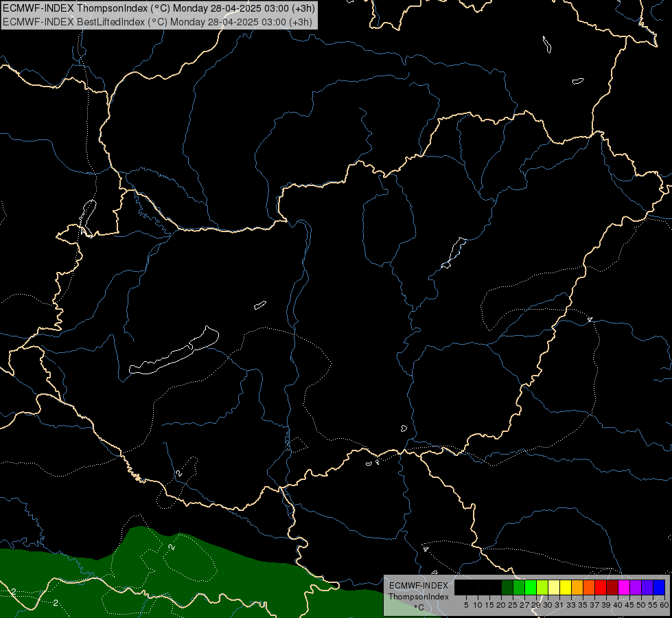The width and height of the screenshot is (672, 618).
Task: Select the dark green 20–25 legend swatch
Action: coord(507,587)
